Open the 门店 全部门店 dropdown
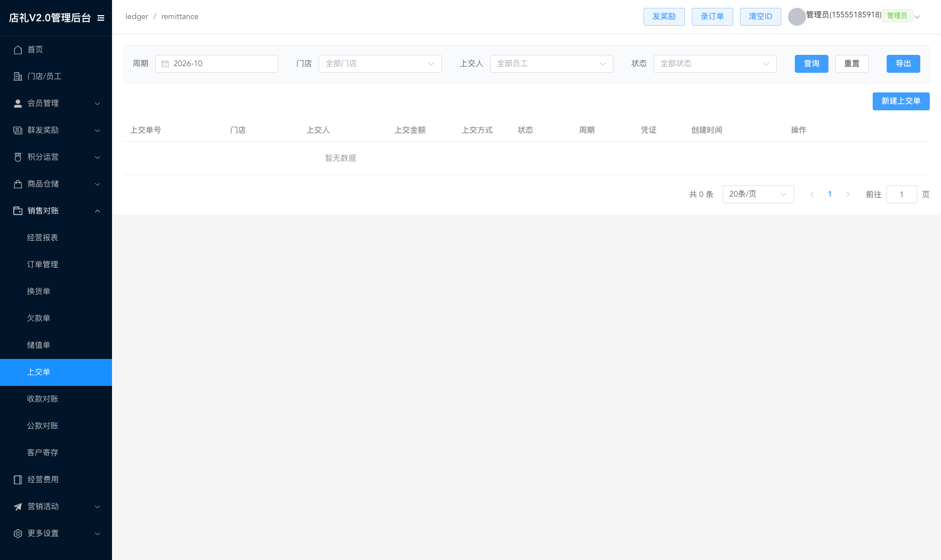Screen dimensions: 941x560 click(380, 64)
